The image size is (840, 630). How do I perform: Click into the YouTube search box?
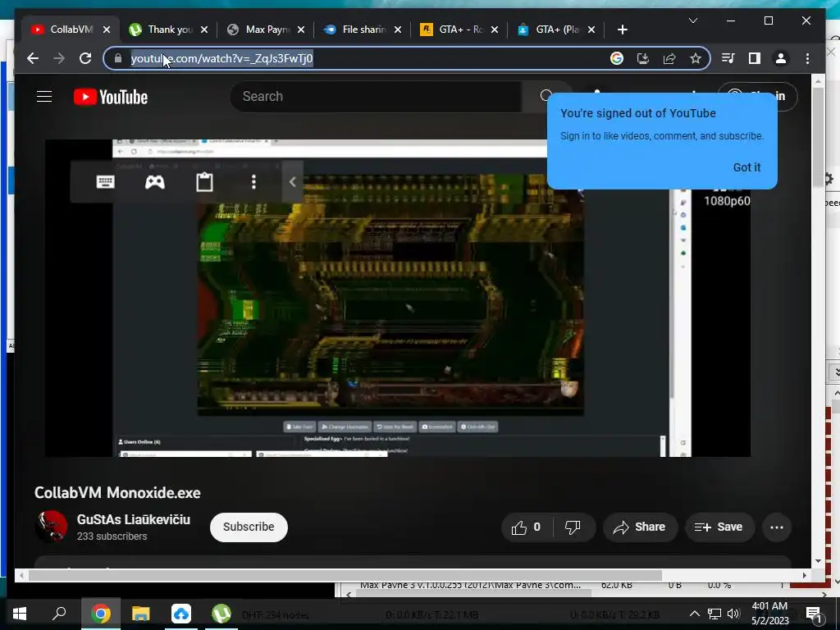(x=376, y=97)
